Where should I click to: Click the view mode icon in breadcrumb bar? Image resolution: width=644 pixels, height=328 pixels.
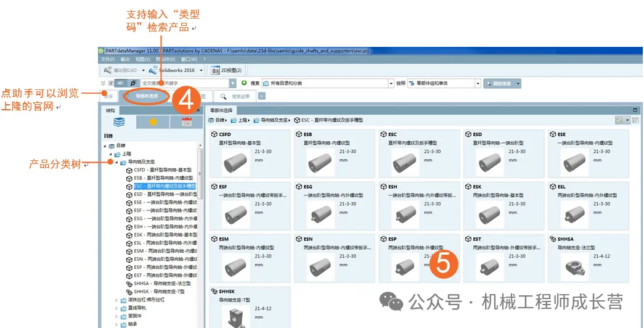(619, 120)
